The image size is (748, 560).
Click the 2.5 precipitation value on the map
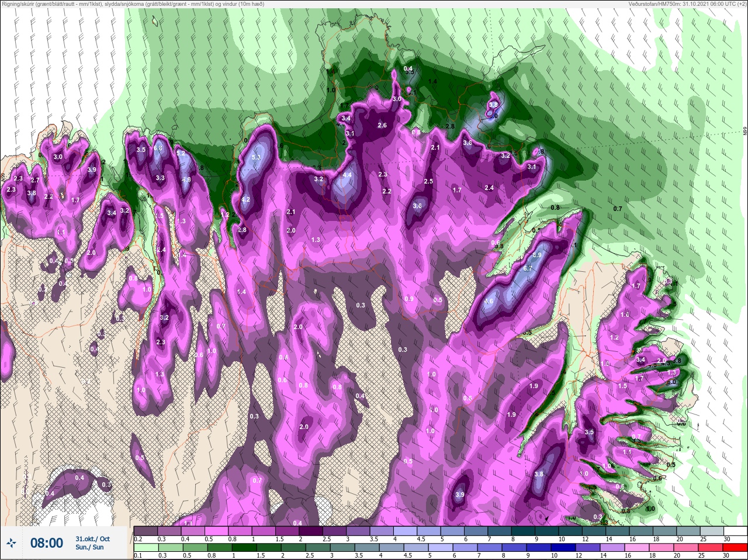tap(428, 181)
